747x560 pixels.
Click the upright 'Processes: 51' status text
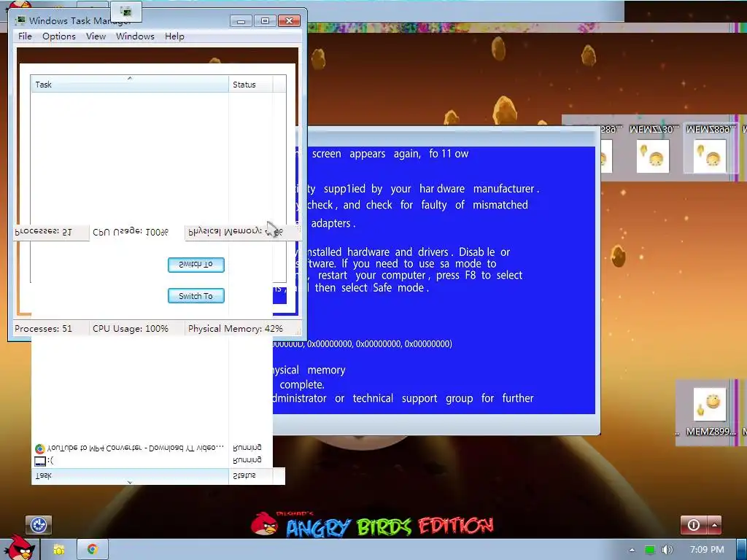[43, 329]
